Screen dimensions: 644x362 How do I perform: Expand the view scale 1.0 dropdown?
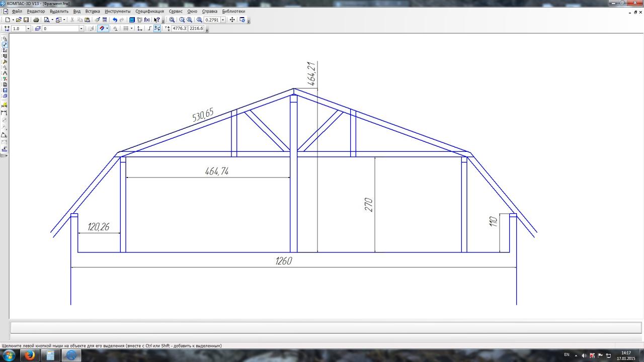tap(28, 29)
